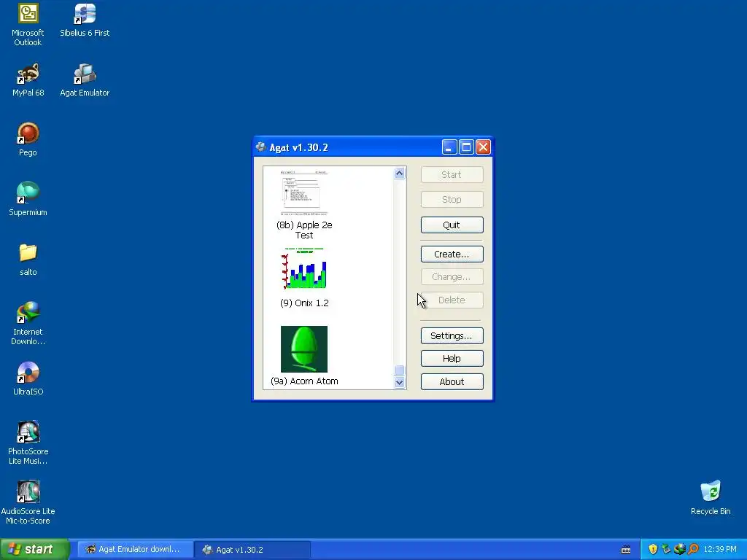Select the (8b) Apple 2e Test thumbnail

[x=304, y=192]
